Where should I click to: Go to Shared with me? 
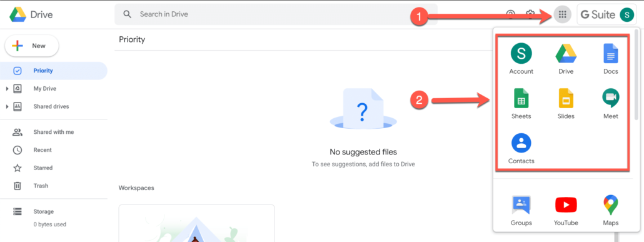(x=53, y=132)
